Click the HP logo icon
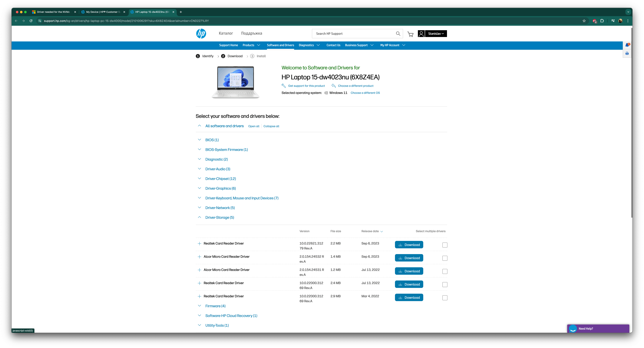The width and height of the screenshot is (644, 348). point(201,34)
